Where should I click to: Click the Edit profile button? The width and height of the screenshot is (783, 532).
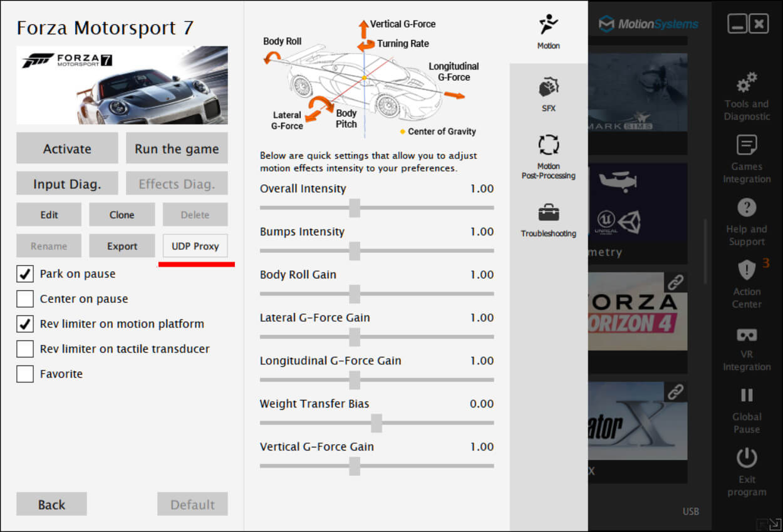tap(49, 214)
